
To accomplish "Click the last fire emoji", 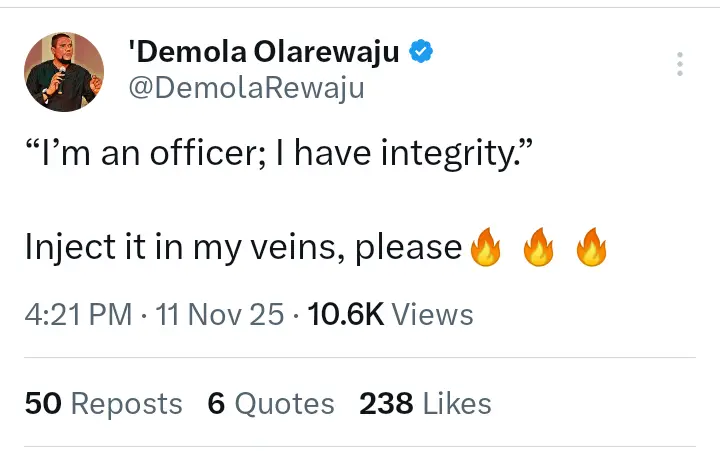I will [x=591, y=246].
